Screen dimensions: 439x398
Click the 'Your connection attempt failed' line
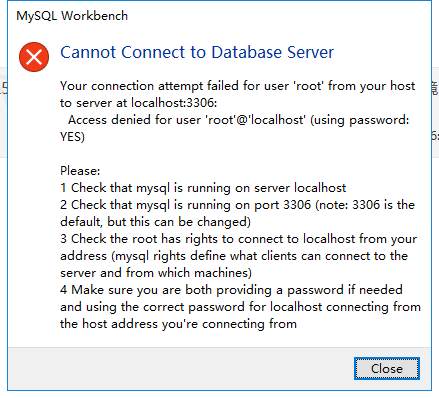(x=237, y=86)
